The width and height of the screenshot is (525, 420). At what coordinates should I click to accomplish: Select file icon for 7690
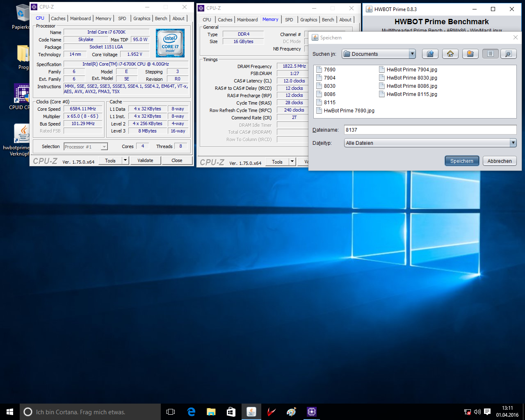319,69
